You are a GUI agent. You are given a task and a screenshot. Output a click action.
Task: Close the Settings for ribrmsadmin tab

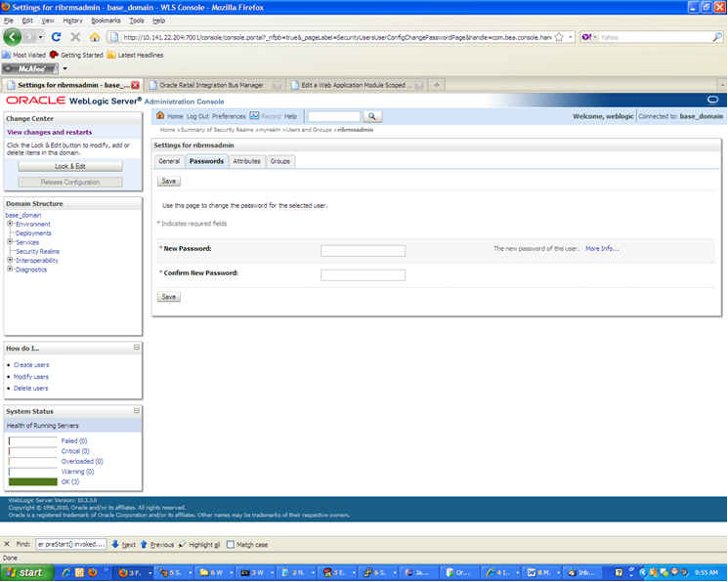click(135, 85)
